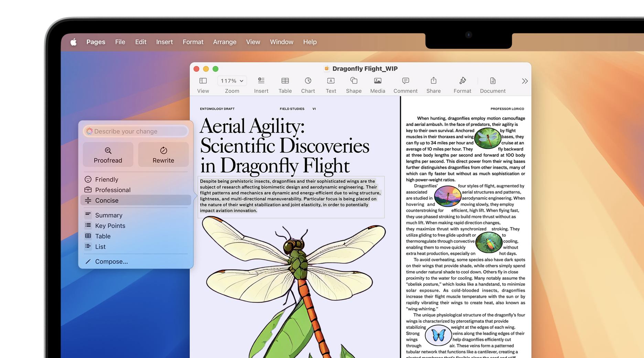Click the 'PROFESSOR LORICO' header text
Screen dimensions: 644x358
click(507, 109)
